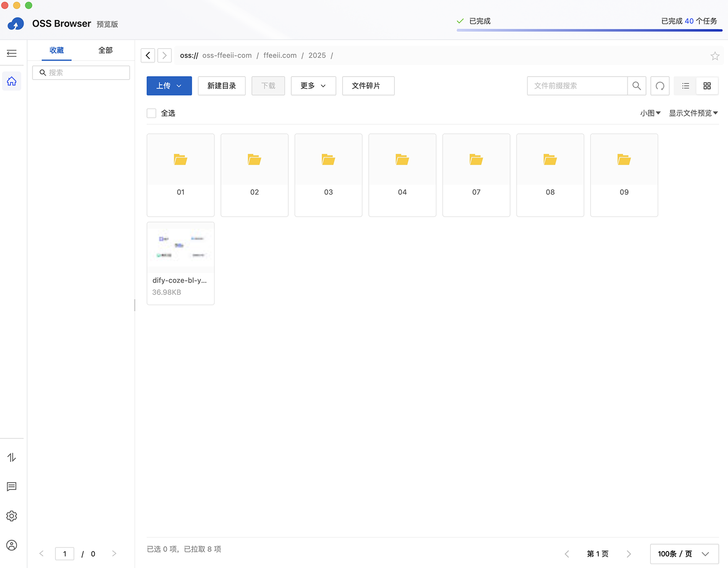Open the feedback/messages icon in sidebar
This screenshot has height=568, width=728.
click(12, 487)
